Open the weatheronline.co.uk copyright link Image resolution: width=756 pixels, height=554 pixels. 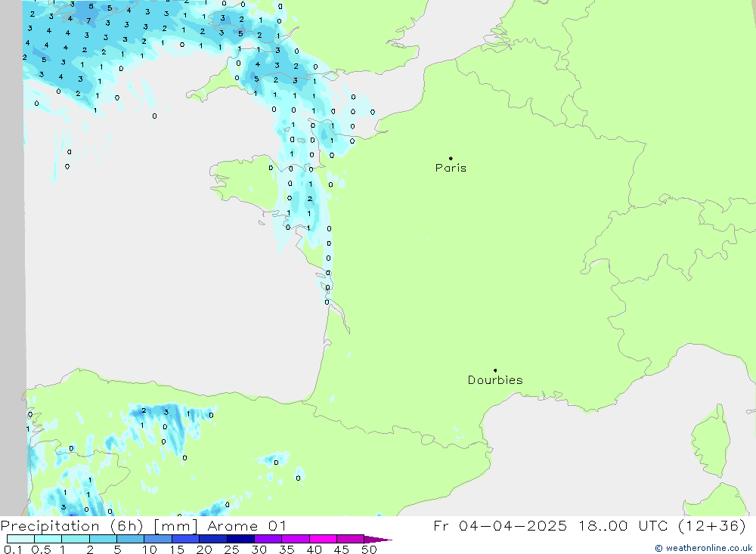(703, 548)
